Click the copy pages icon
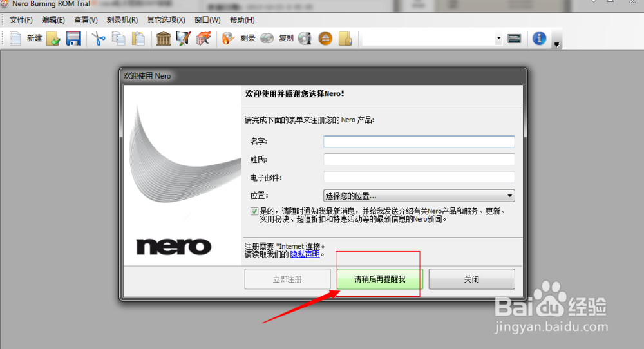This screenshot has width=644, height=349. [118, 39]
